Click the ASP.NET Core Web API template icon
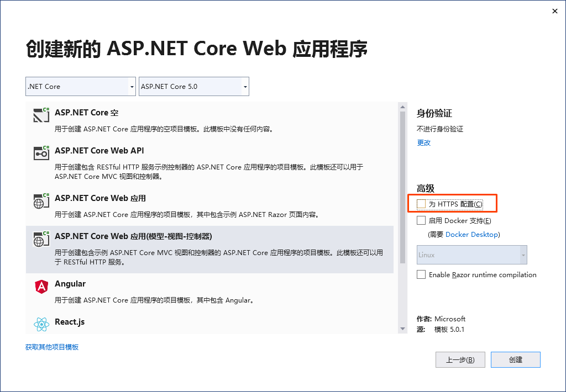 pyautogui.click(x=41, y=153)
